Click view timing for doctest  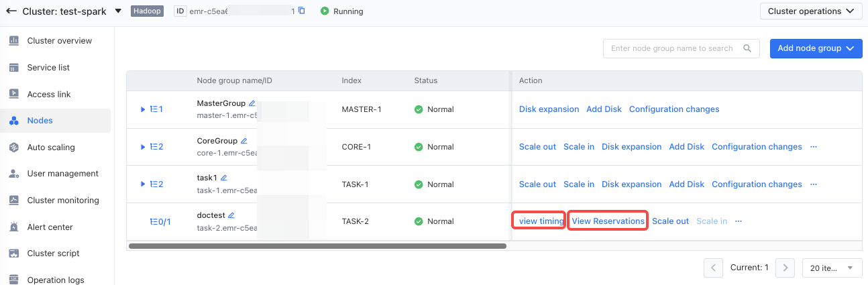click(x=541, y=221)
